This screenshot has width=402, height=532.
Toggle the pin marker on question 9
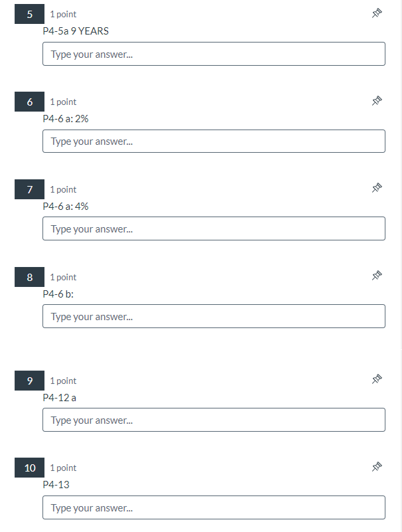377,379
